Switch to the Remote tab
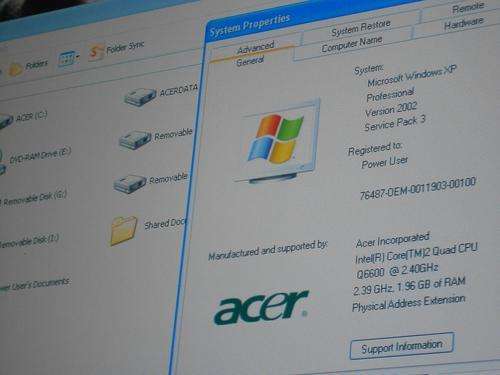 click(x=467, y=8)
